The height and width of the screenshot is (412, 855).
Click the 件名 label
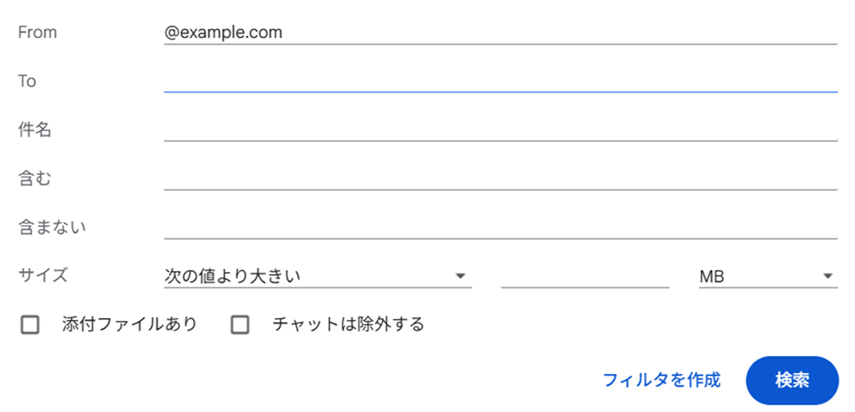35,129
